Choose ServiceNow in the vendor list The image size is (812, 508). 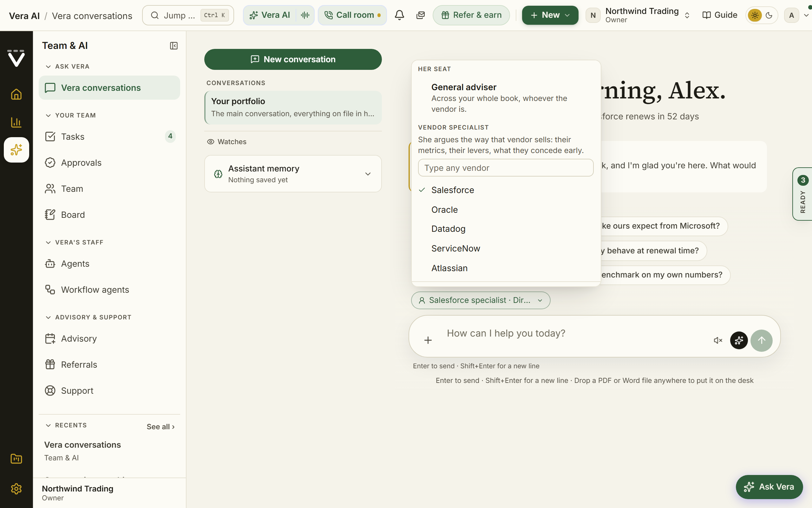click(x=506, y=249)
